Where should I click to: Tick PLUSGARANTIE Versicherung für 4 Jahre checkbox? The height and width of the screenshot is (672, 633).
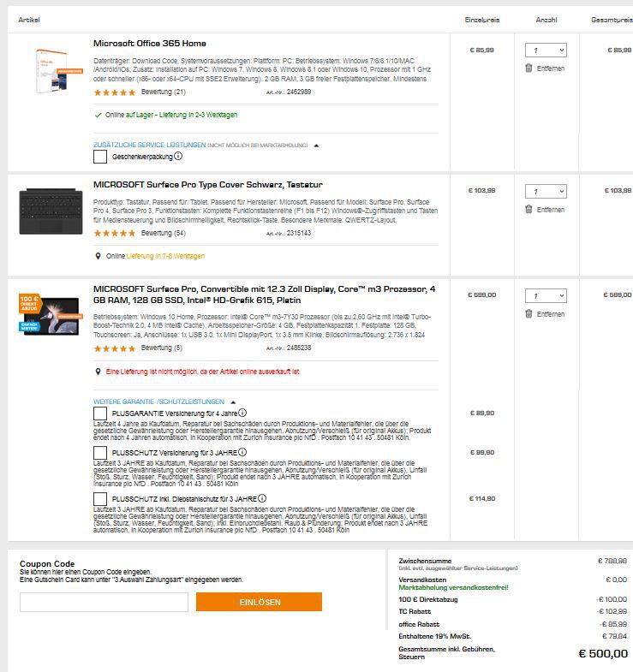[x=100, y=413]
